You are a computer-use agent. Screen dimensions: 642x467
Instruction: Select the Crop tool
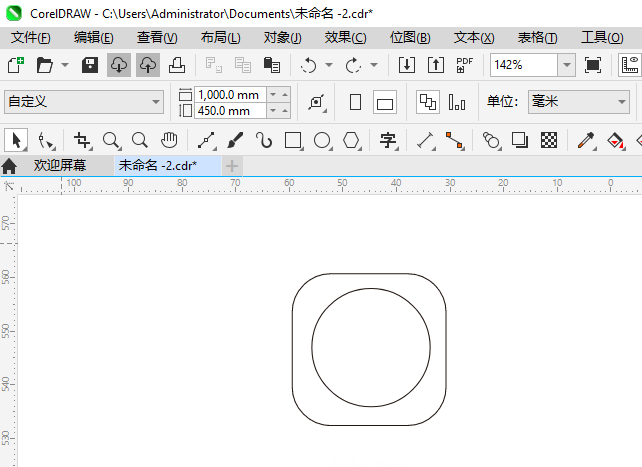(x=83, y=141)
